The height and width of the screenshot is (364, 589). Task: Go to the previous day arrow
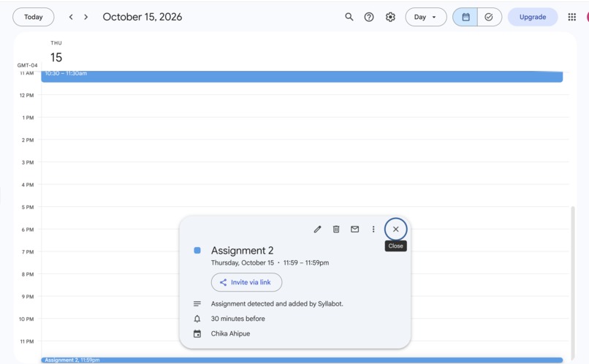pos(71,17)
